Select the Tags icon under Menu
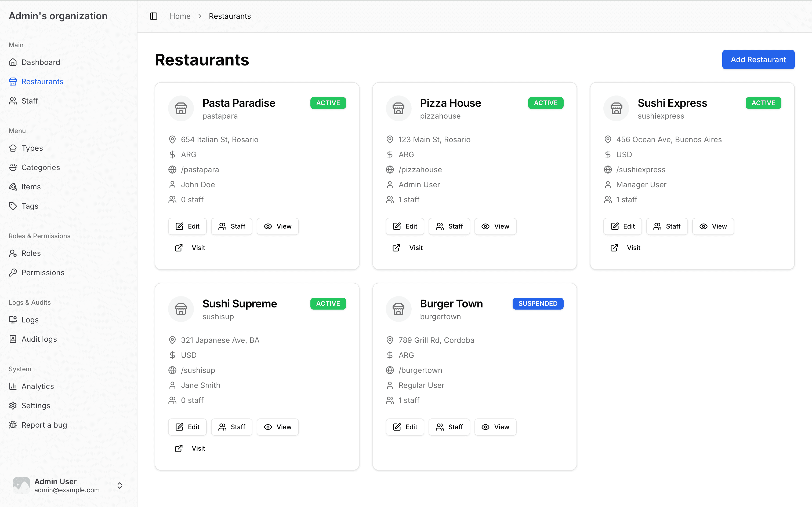The height and width of the screenshot is (507, 812). (x=13, y=206)
